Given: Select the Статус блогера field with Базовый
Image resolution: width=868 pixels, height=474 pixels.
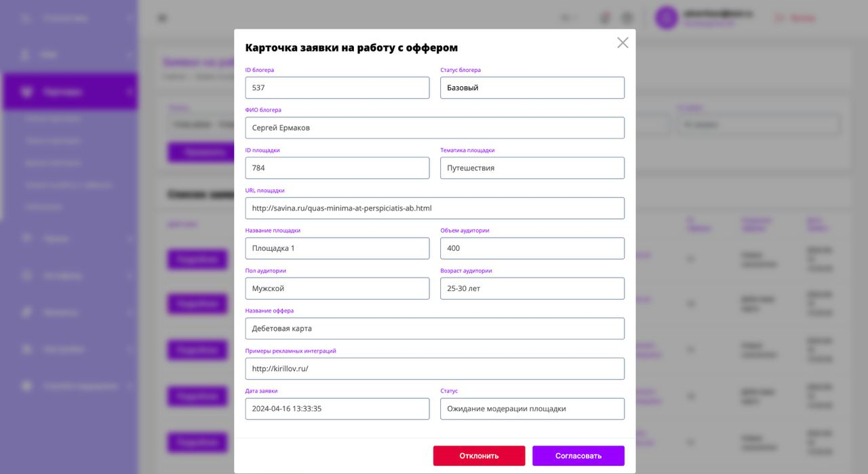Looking at the screenshot, I should coord(532,87).
